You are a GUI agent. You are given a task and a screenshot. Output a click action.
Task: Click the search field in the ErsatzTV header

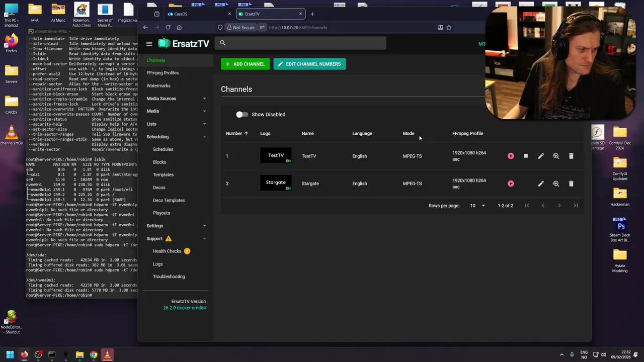pyautogui.click(x=300, y=43)
